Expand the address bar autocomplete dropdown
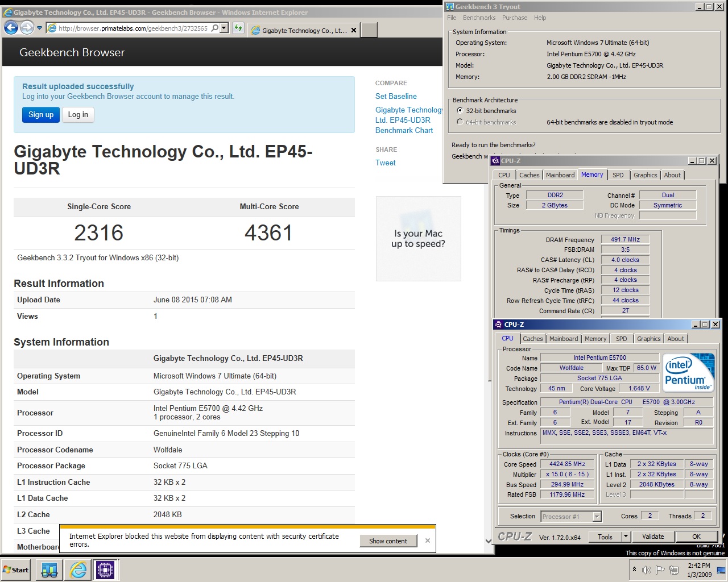The height and width of the screenshot is (582, 728). coord(224,28)
